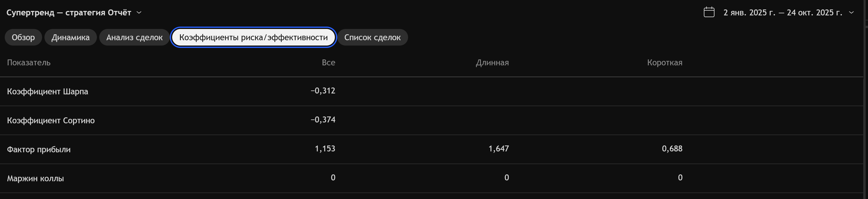Select the Коэффициент Сортино row label

coord(51,120)
